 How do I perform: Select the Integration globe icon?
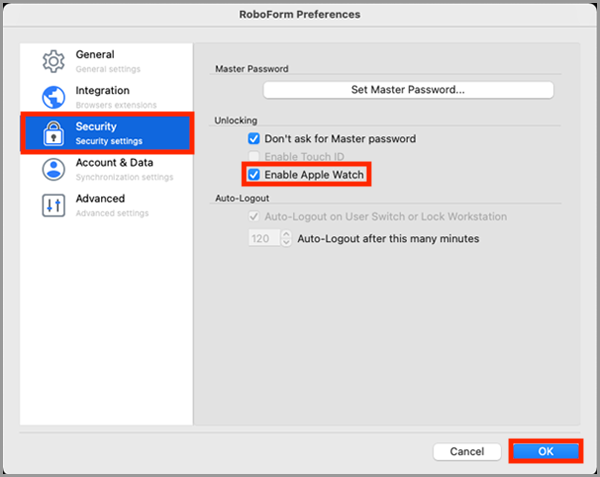(54, 97)
